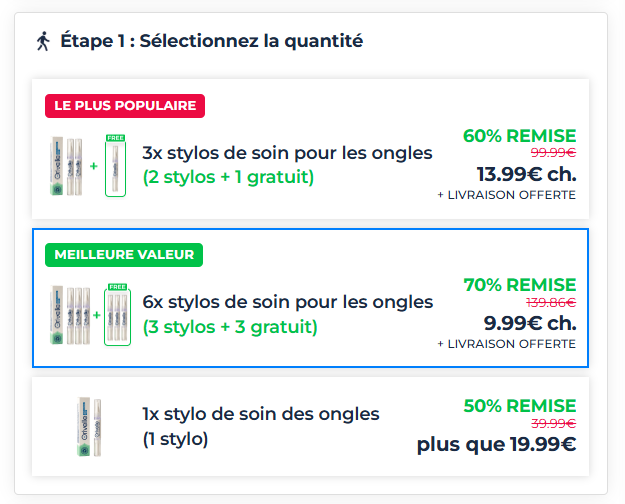This screenshot has width=625, height=504.
Task: Click the three-pen product image in 6x offer
Action: coord(71,314)
